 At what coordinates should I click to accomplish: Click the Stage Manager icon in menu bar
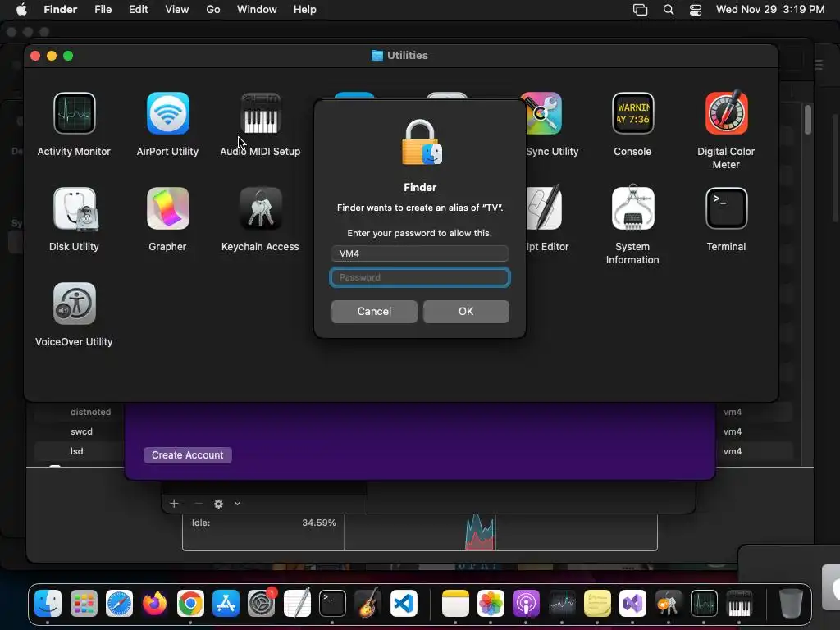click(640, 10)
